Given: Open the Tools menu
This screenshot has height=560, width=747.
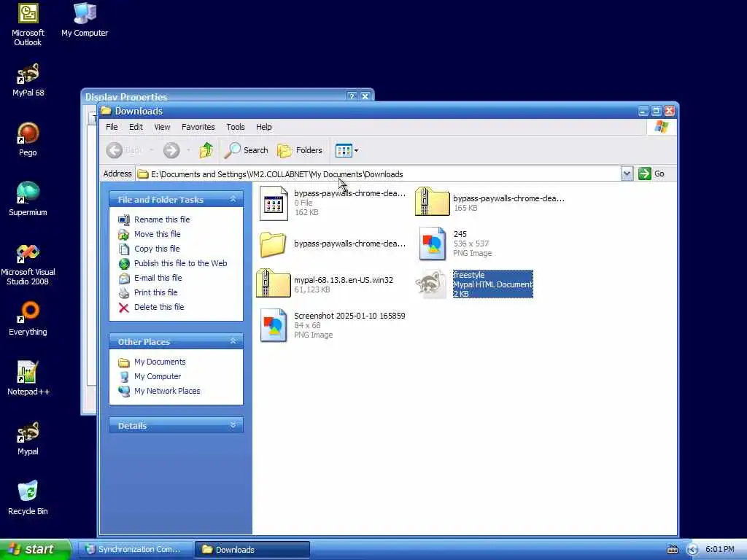Looking at the screenshot, I should click(236, 127).
